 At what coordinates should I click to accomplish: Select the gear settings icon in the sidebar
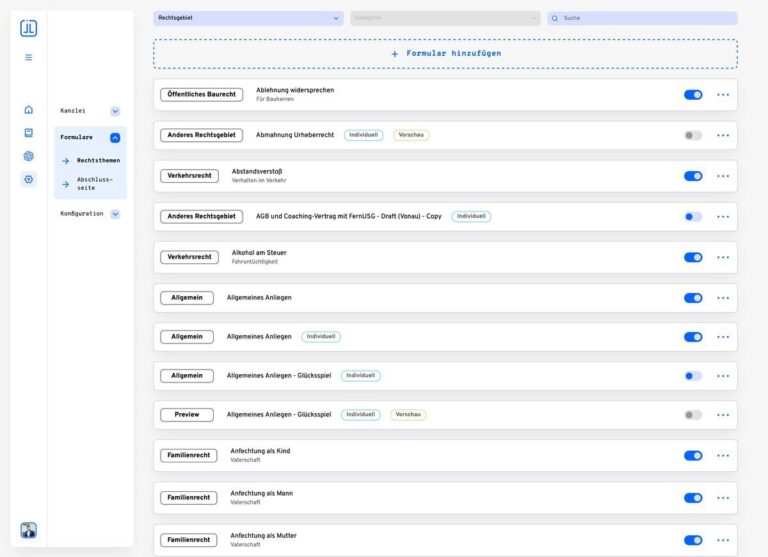(28, 179)
